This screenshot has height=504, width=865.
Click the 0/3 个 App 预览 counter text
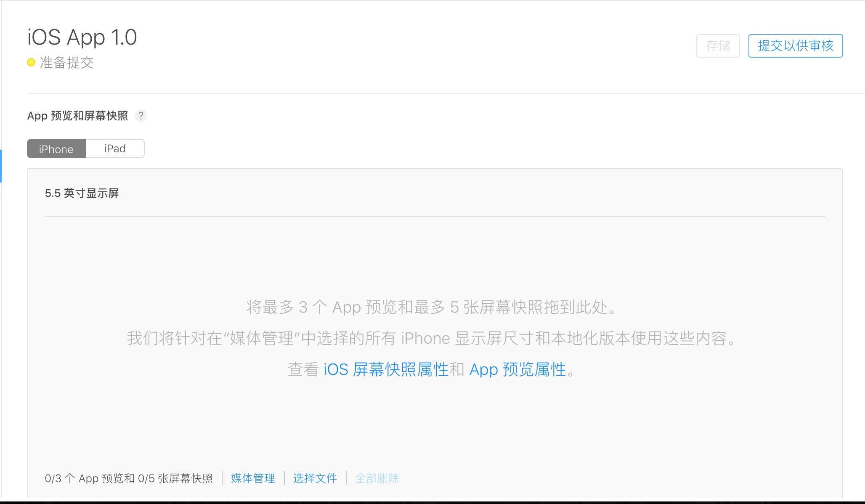pyautogui.click(x=129, y=478)
